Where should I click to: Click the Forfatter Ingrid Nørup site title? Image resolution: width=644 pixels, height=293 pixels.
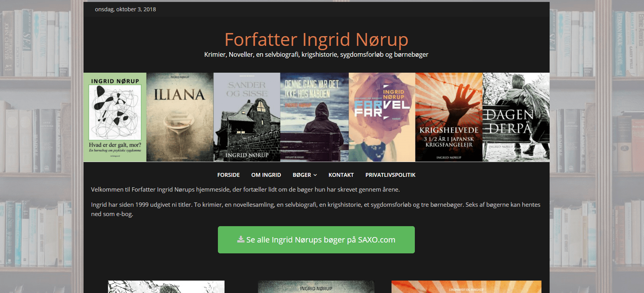tap(316, 40)
